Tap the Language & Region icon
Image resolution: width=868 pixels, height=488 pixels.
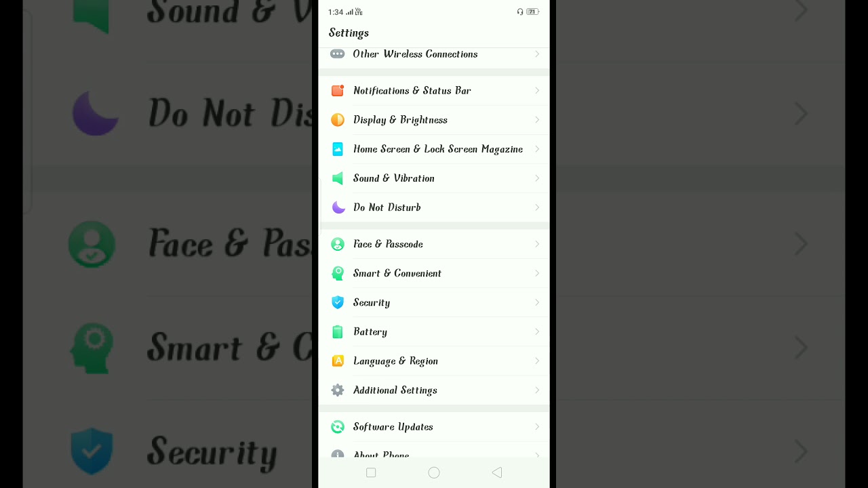point(337,361)
